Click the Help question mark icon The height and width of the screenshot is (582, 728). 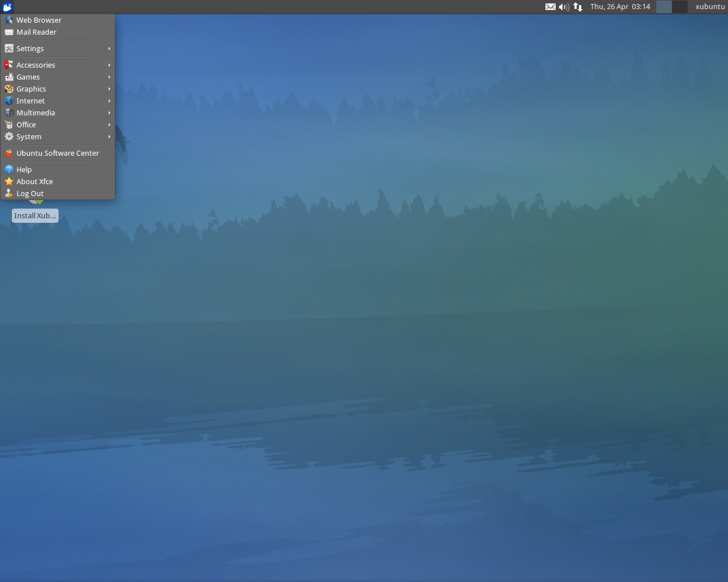pyautogui.click(x=9, y=169)
